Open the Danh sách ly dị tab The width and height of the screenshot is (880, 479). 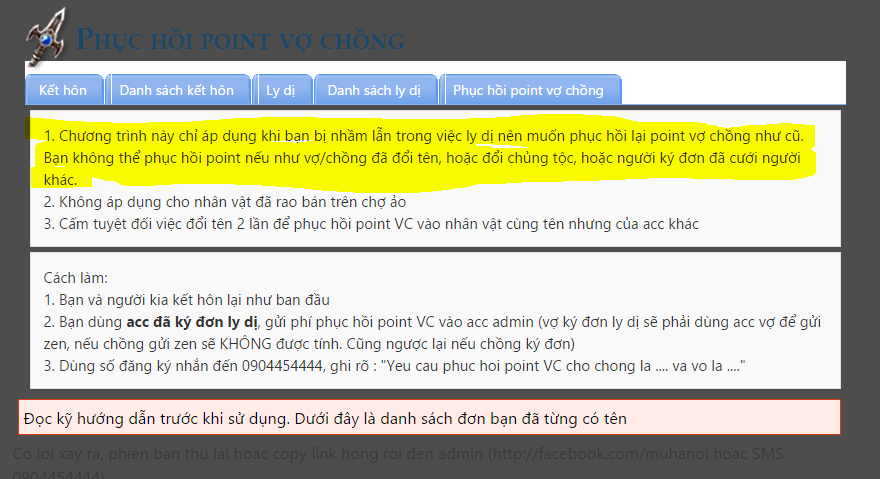[375, 90]
